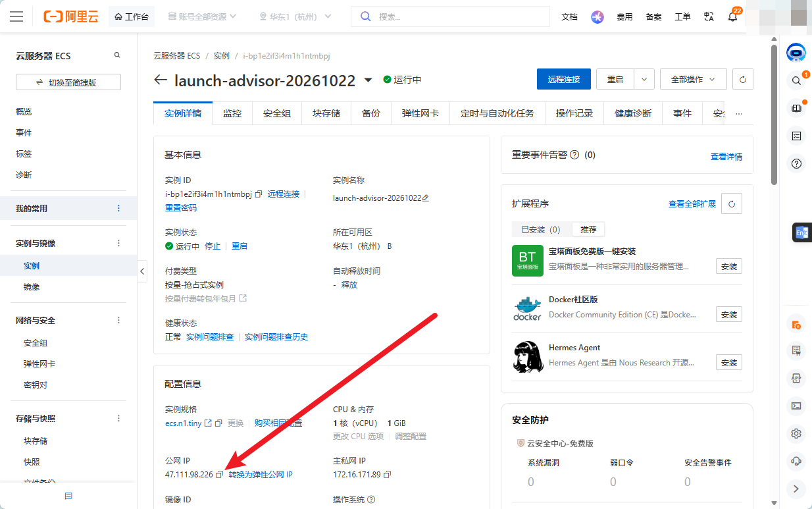Copy the ecs.n1.tiny instance type
The image size is (812, 509).
click(x=218, y=423)
